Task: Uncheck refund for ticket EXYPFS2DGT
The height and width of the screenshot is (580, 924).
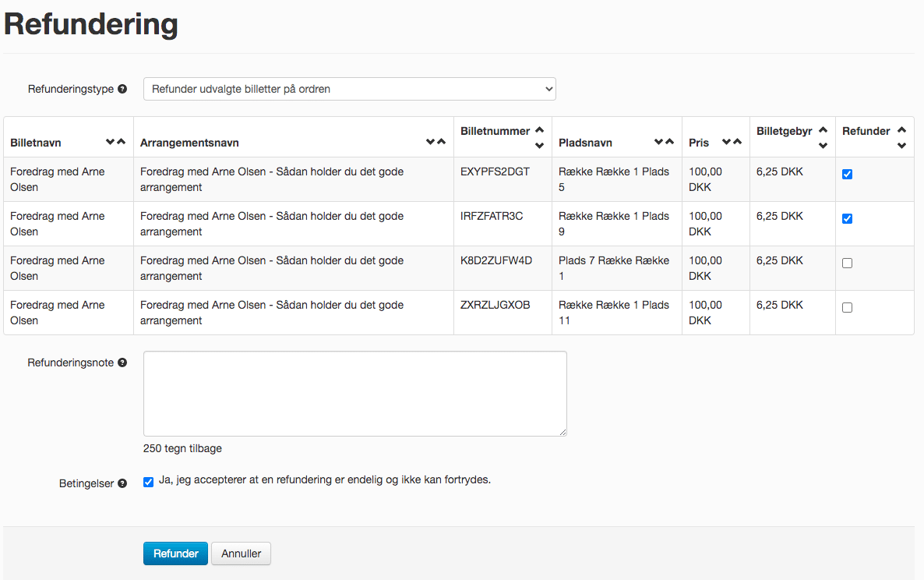Action: pyautogui.click(x=848, y=175)
